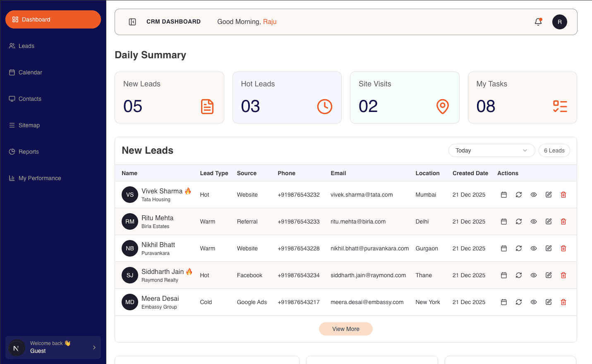The image size is (592, 364).
Task: View Siddharth Jain's details via eye icon
Action: tap(533, 275)
